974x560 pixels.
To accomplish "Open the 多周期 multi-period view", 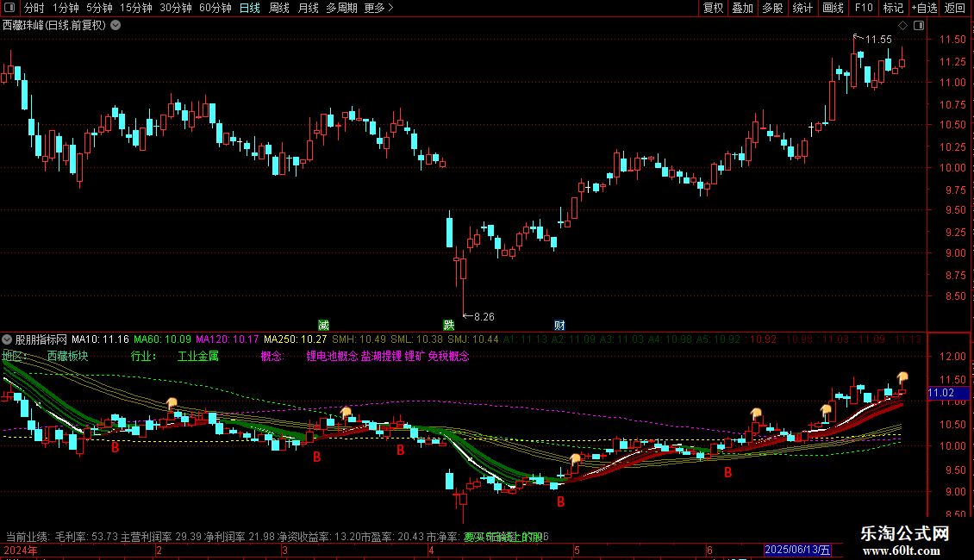I will coord(341,8).
